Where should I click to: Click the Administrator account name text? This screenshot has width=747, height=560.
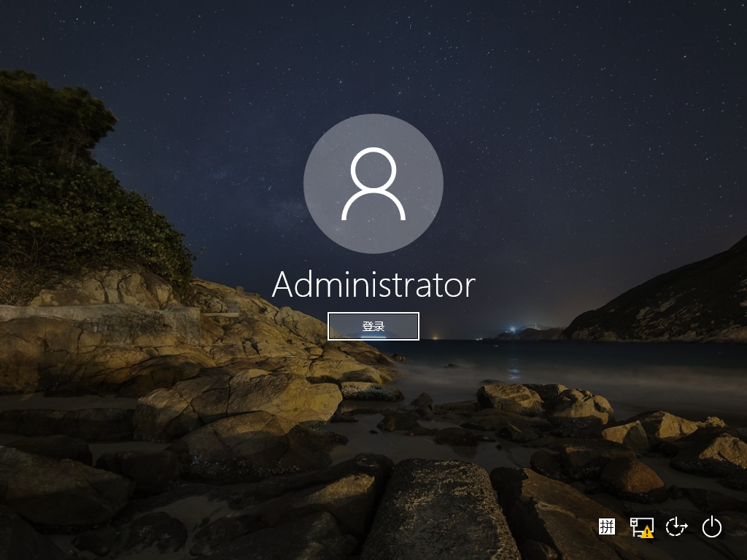click(x=373, y=285)
